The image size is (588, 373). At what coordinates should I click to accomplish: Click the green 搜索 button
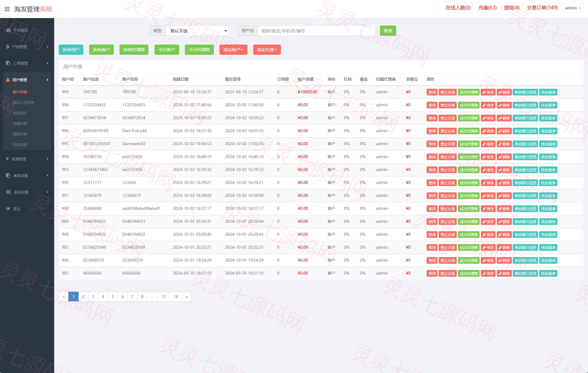pos(388,31)
